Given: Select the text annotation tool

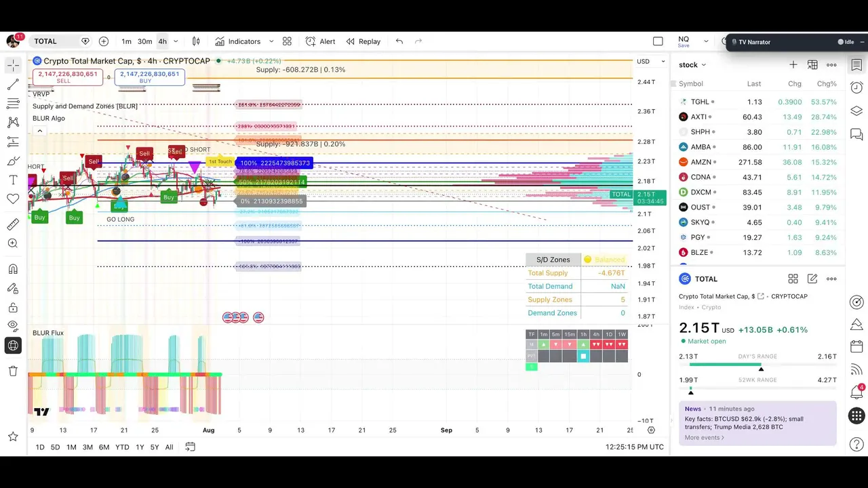Looking at the screenshot, I should (x=13, y=180).
